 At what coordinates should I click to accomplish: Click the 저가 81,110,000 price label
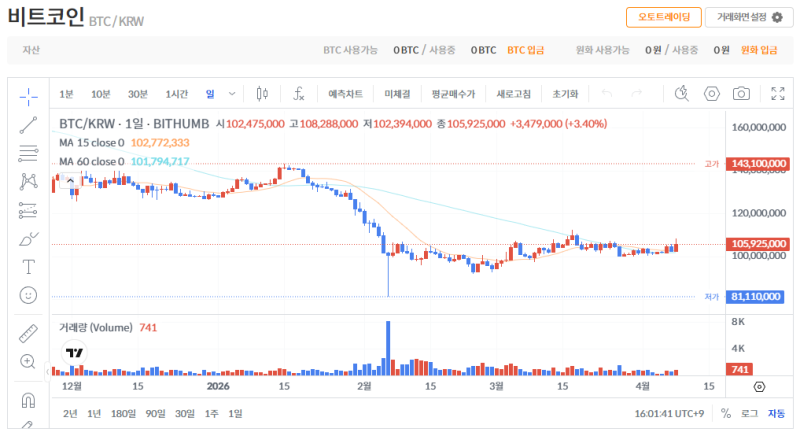click(x=755, y=297)
